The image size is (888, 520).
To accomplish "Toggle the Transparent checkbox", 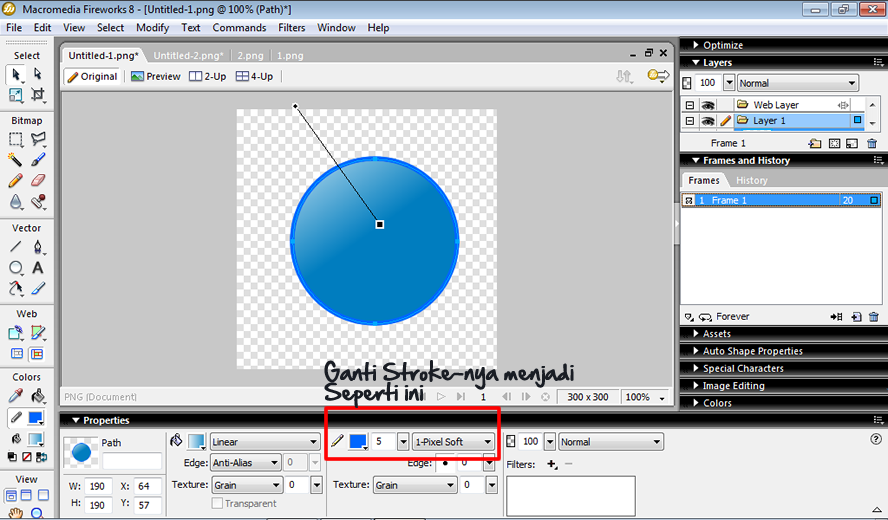I will [217, 503].
